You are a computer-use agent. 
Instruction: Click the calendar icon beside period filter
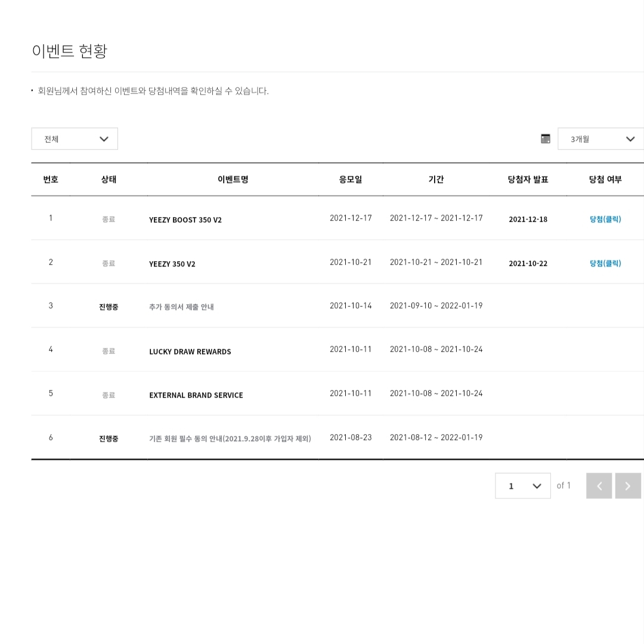546,139
